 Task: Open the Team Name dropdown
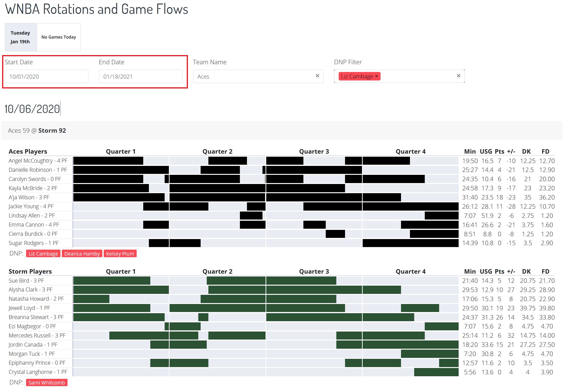tap(253, 76)
